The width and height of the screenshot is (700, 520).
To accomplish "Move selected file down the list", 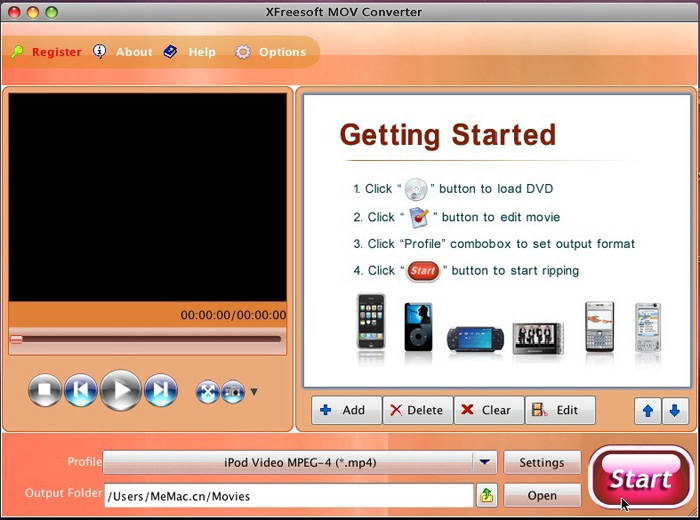I will click(675, 410).
